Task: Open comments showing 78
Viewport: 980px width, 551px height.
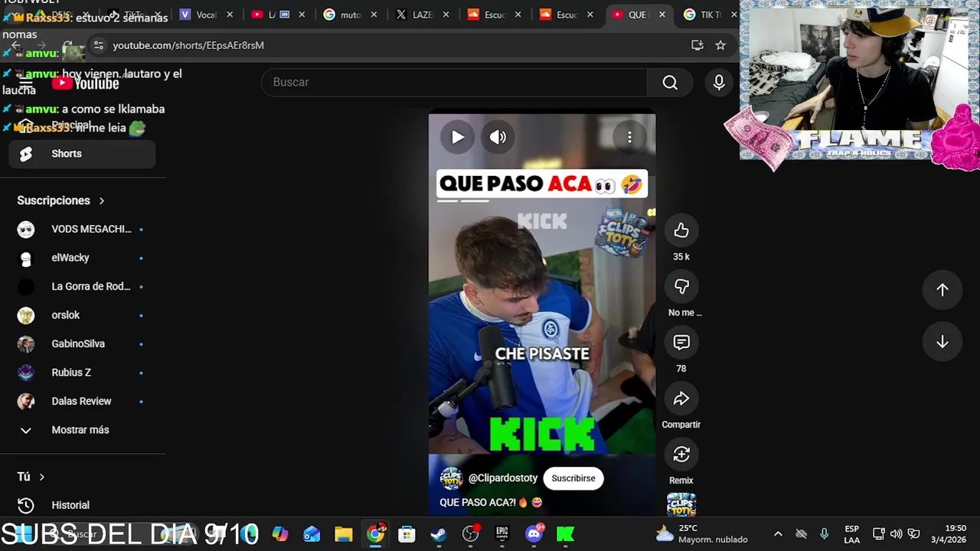Action: pyautogui.click(x=681, y=342)
